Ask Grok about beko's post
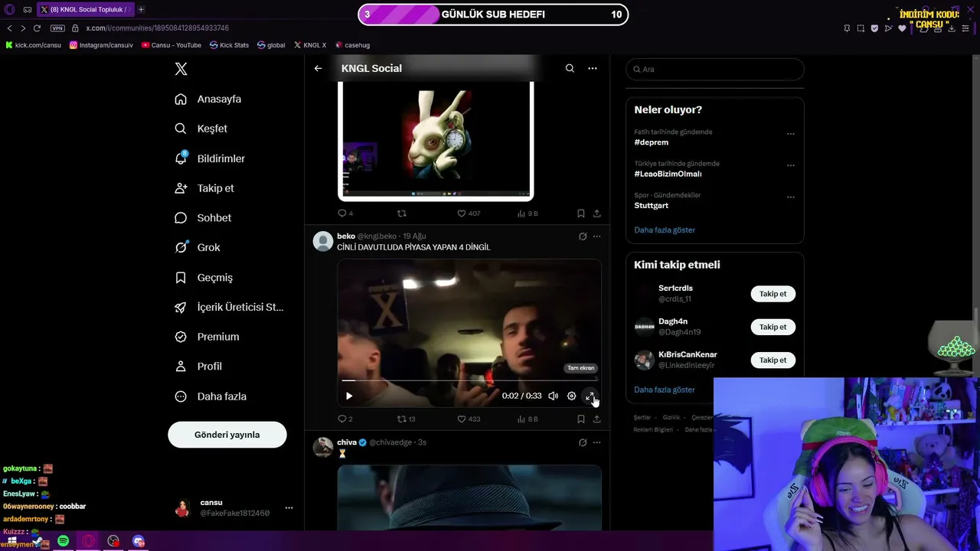The image size is (980, 551). pyautogui.click(x=583, y=236)
